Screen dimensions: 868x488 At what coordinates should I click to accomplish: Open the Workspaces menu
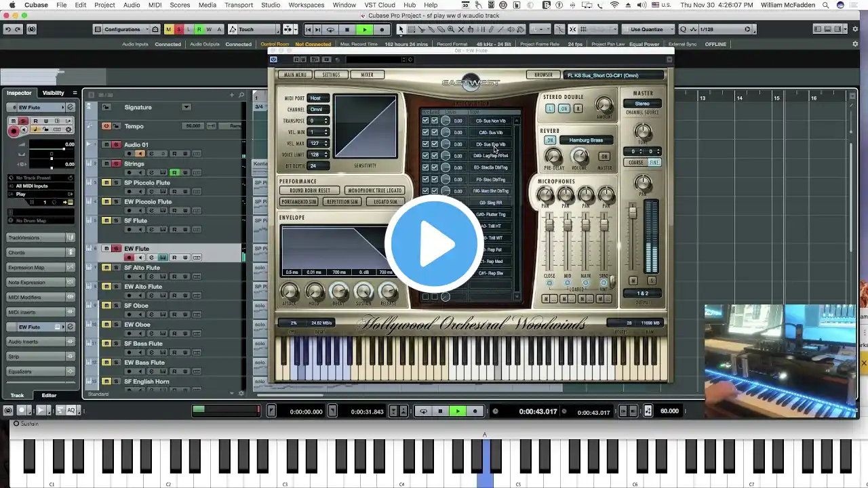point(306,5)
